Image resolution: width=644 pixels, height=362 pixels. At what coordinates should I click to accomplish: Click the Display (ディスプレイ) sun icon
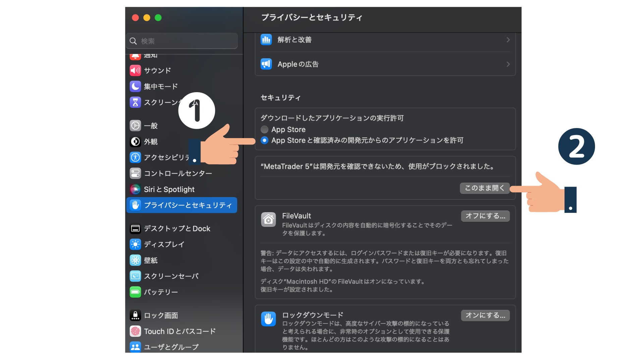click(135, 244)
